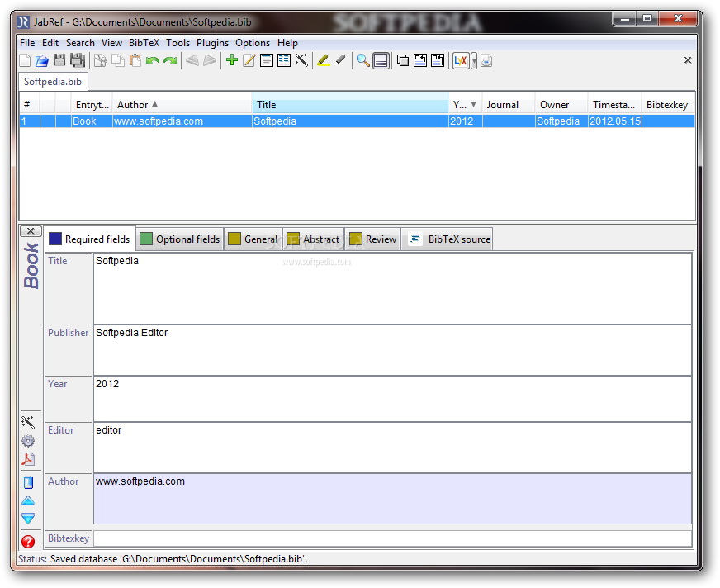
Task: Open the Edit menu
Action: (50, 43)
